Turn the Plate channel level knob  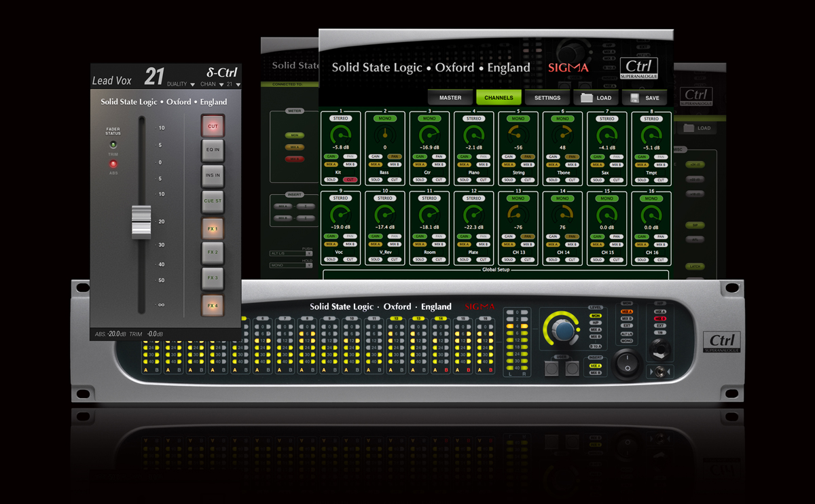pos(474,216)
